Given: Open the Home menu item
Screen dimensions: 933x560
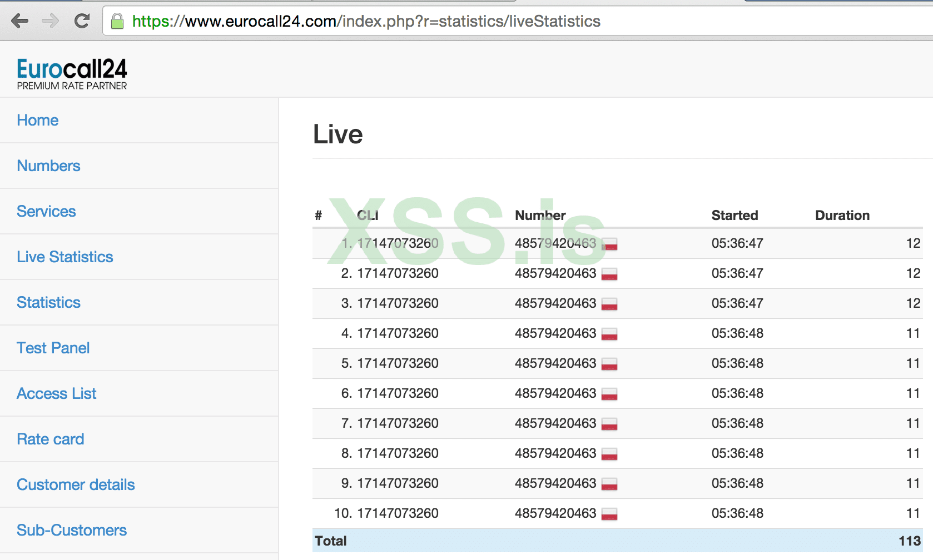Looking at the screenshot, I should (37, 120).
